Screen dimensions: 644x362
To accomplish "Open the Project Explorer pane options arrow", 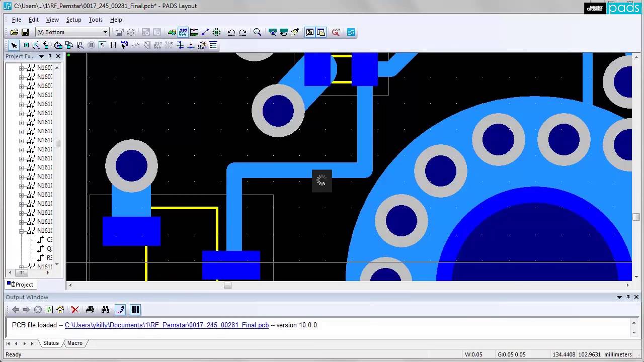I will click(41, 56).
